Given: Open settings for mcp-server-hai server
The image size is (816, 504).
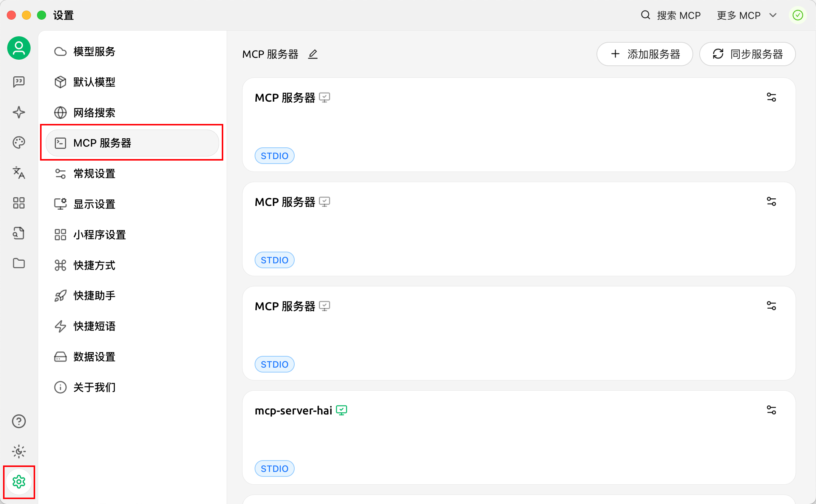Looking at the screenshot, I should pyautogui.click(x=771, y=410).
